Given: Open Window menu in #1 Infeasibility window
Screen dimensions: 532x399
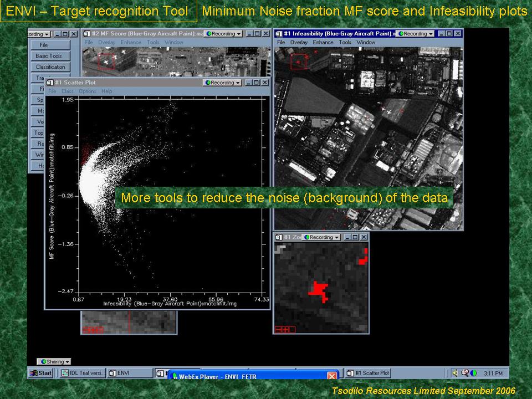Looking at the screenshot, I should pos(366,43).
